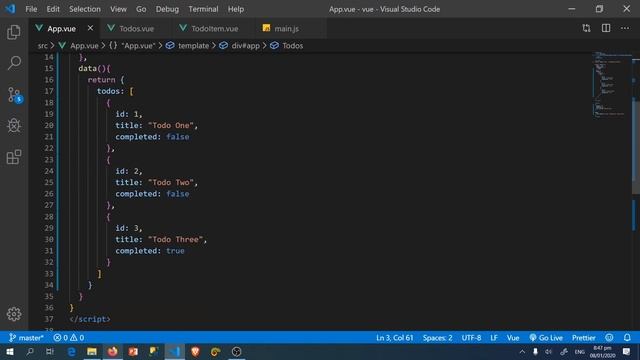Open the Edit menu
The width and height of the screenshot is (640, 360).
pos(53,9)
